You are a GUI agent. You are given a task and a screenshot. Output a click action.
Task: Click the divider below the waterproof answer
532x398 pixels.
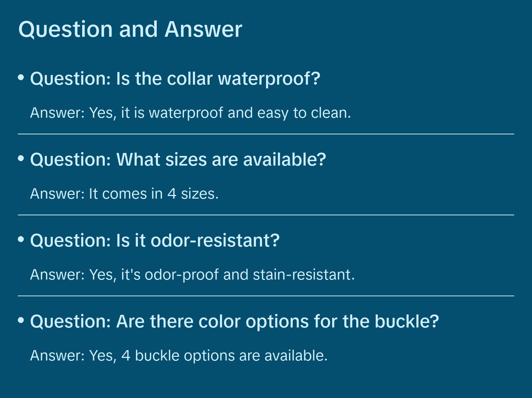pos(266,134)
